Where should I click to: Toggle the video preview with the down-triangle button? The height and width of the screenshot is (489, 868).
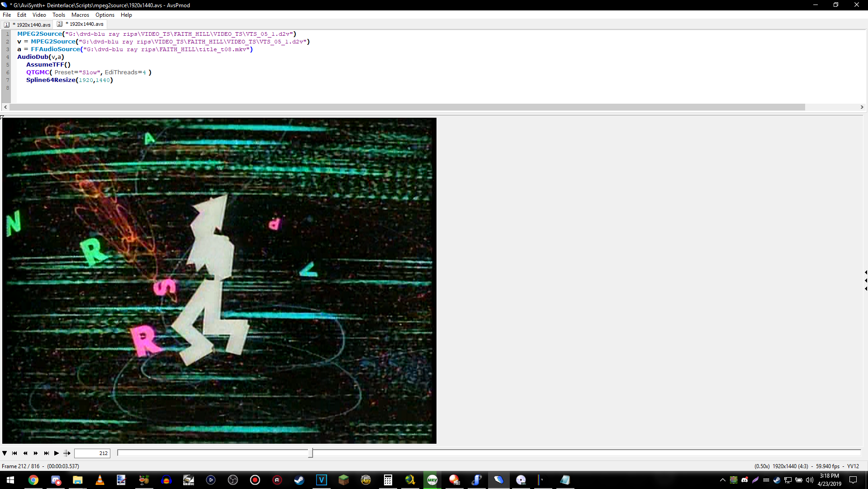coord(5,453)
